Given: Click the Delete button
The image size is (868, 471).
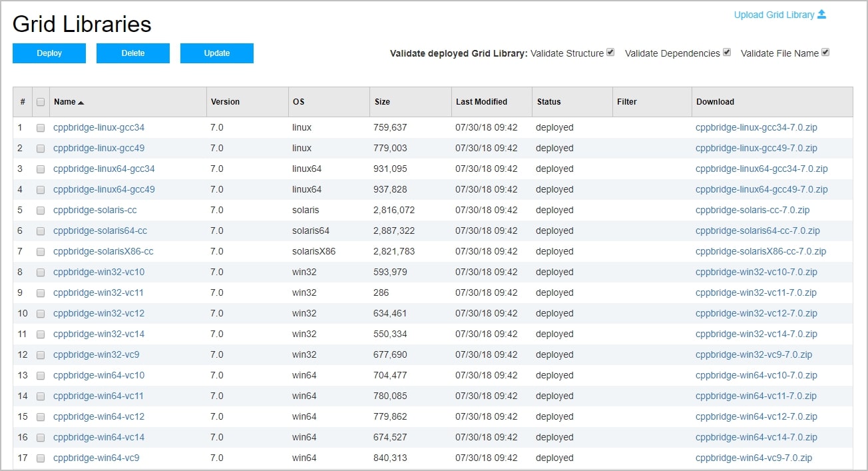Looking at the screenshot, I should [132, 53].
